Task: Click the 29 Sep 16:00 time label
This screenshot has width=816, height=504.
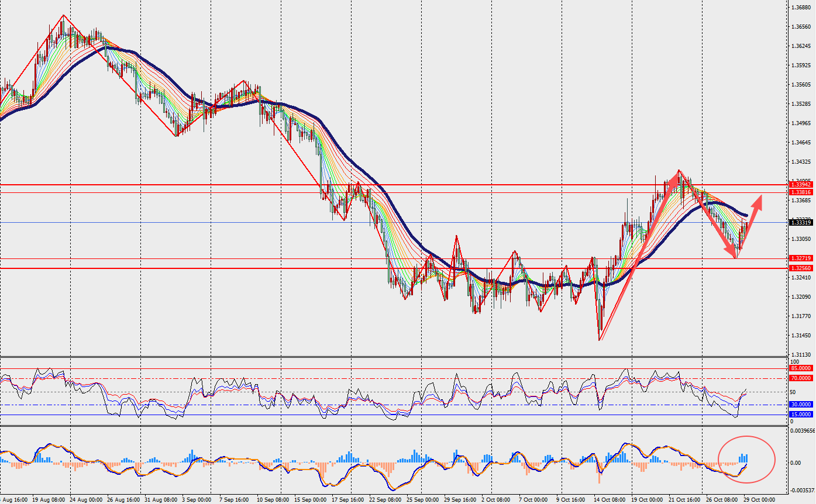Action: [459, 500]
